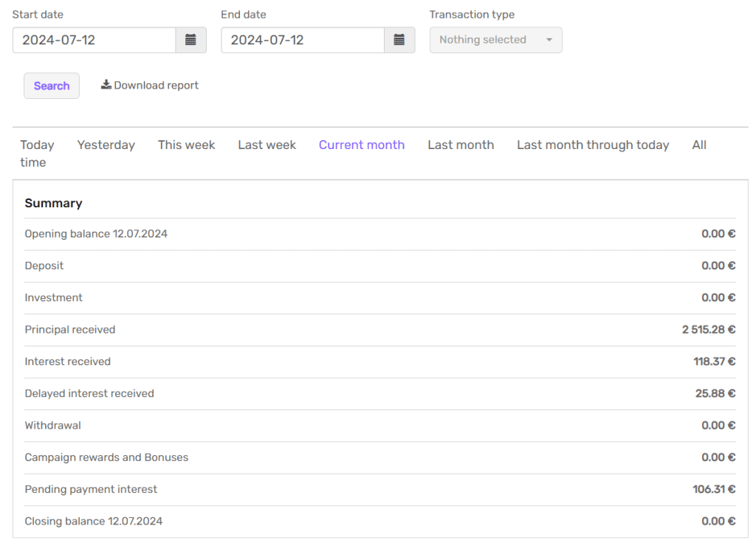Select the Yesterday filter tab

[x=106, y=145]
